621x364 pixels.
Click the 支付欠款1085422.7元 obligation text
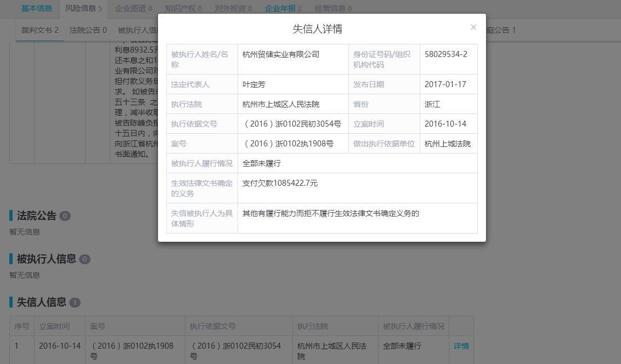[280, 183]
